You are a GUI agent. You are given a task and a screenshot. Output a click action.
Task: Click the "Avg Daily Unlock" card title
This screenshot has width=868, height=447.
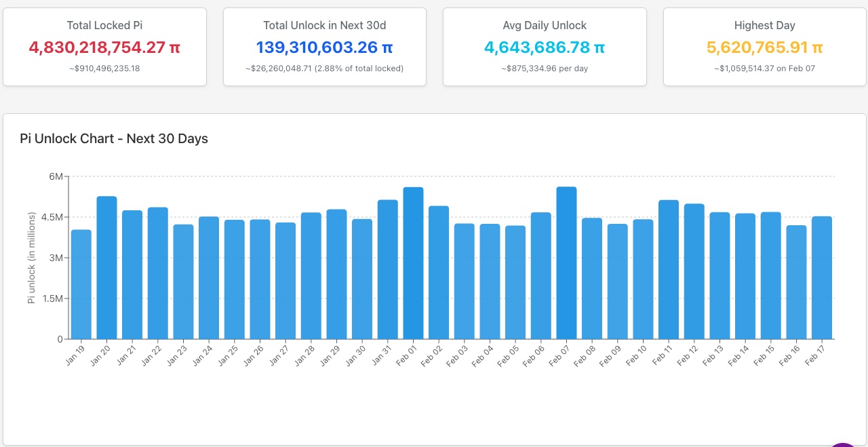[545, 25]
